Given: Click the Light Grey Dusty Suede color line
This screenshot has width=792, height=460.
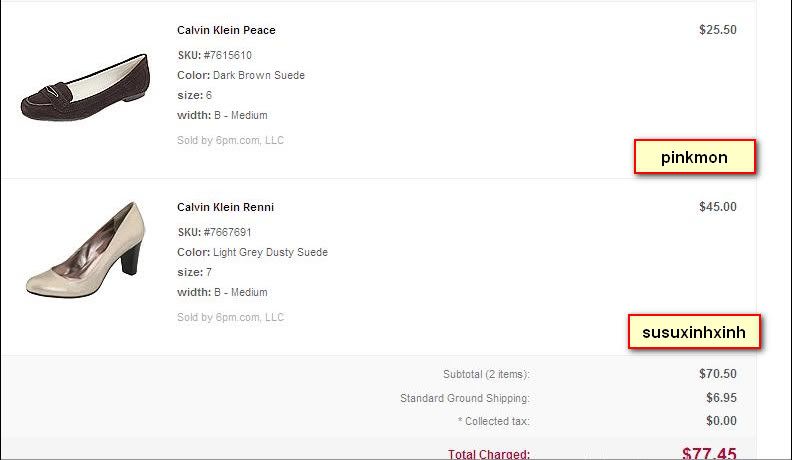Looking at the screenshot, I should [252, 252].
